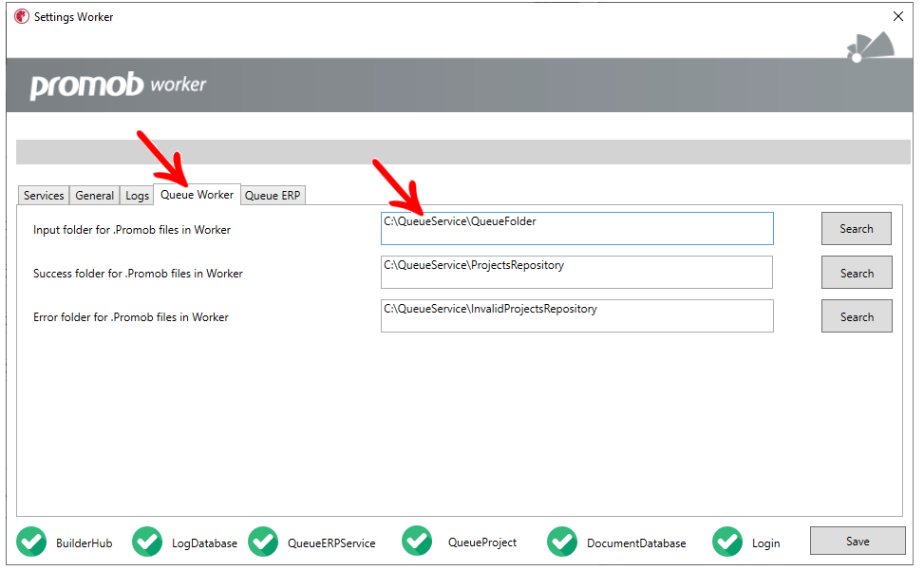Click the 'Error folder for .Promob files in Worker' label
Image resolution: width=924 pixels, height=571 pixels.
pyautogui.click(x=131, y=317)
